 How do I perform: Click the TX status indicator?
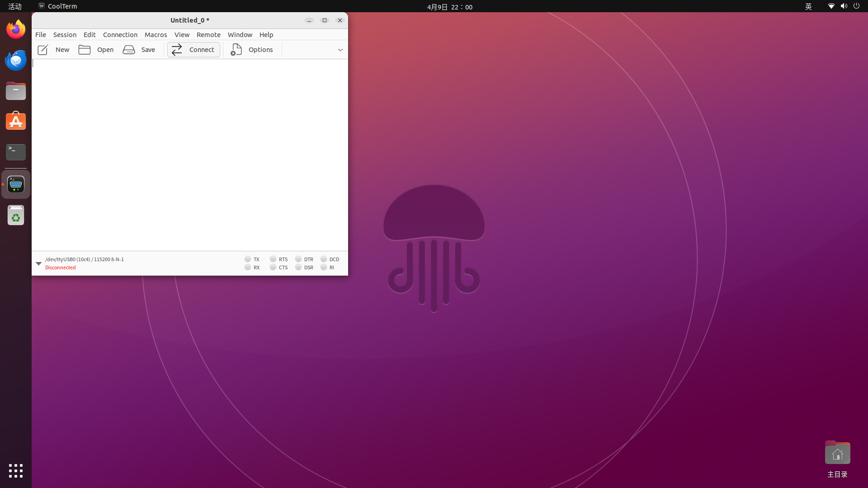248,259
